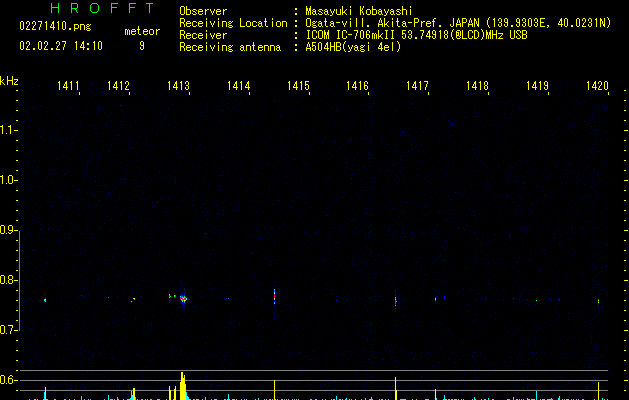
Task: Click the 0.6 kHz frequency label
Action: tap(8, 380)
